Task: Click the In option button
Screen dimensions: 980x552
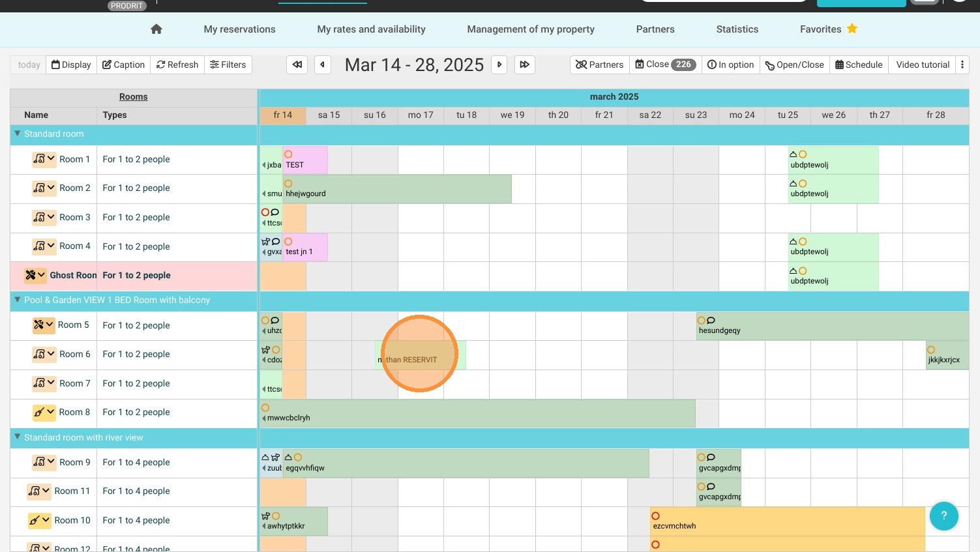Action: pyautogui.click(x=731, y=65)
